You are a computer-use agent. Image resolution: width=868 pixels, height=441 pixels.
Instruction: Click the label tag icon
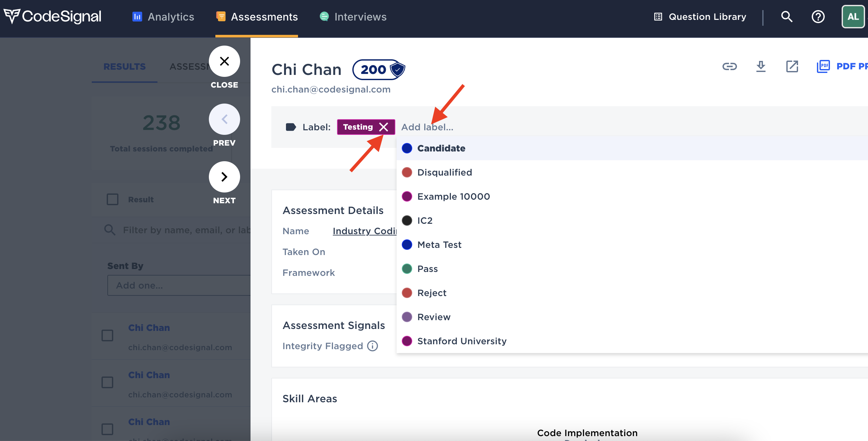291,127
